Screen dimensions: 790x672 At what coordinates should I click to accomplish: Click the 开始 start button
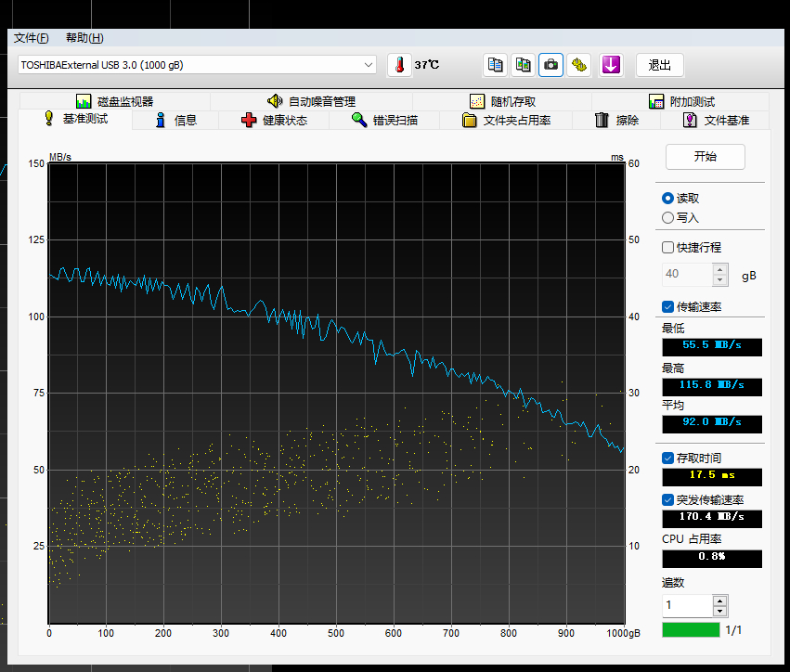click(x=706, y=157)
